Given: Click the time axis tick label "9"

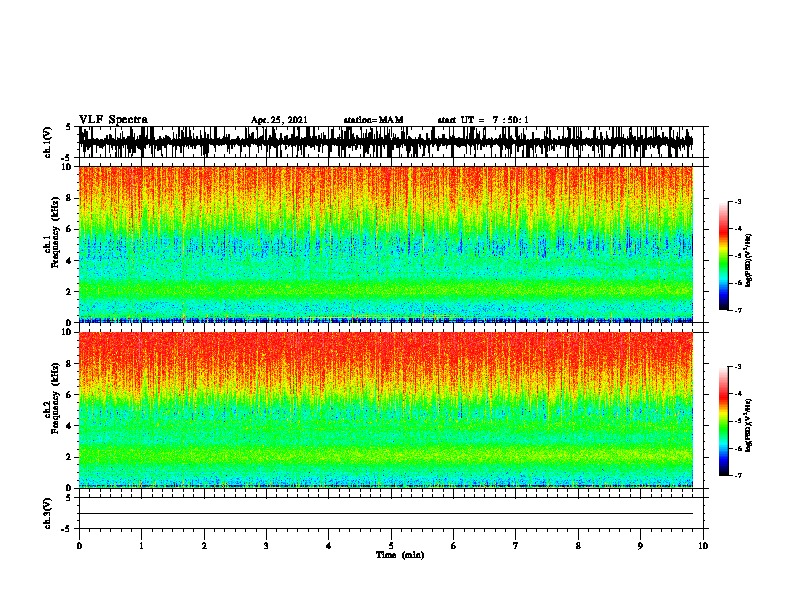Looking at the screenshot, I should (640, 545).
